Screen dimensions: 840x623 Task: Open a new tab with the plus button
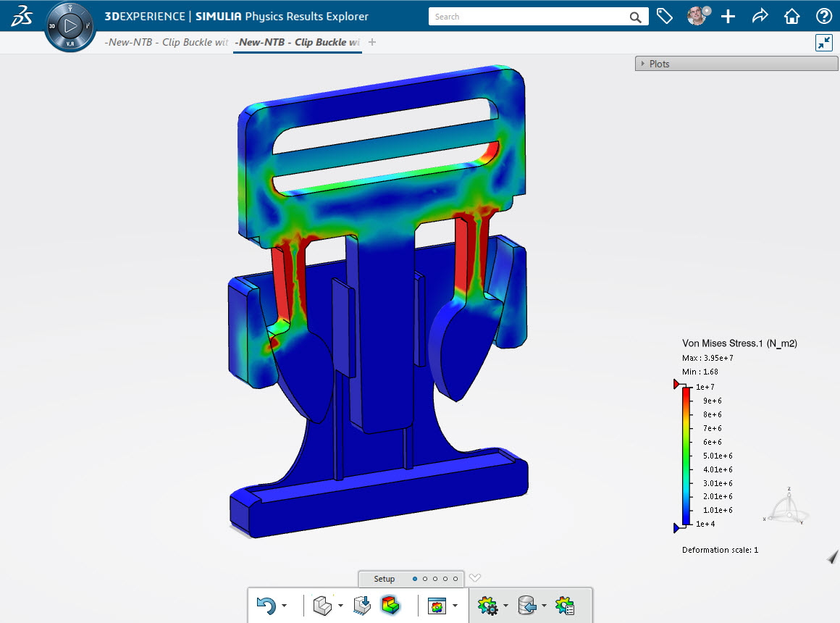(x=371, y=42)
